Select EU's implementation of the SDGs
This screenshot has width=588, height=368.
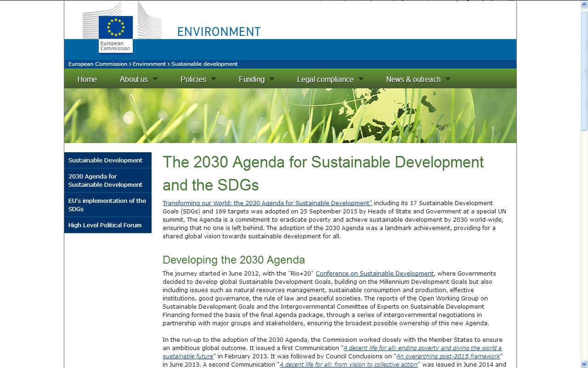pyautogui.click(x=108, y=205)
